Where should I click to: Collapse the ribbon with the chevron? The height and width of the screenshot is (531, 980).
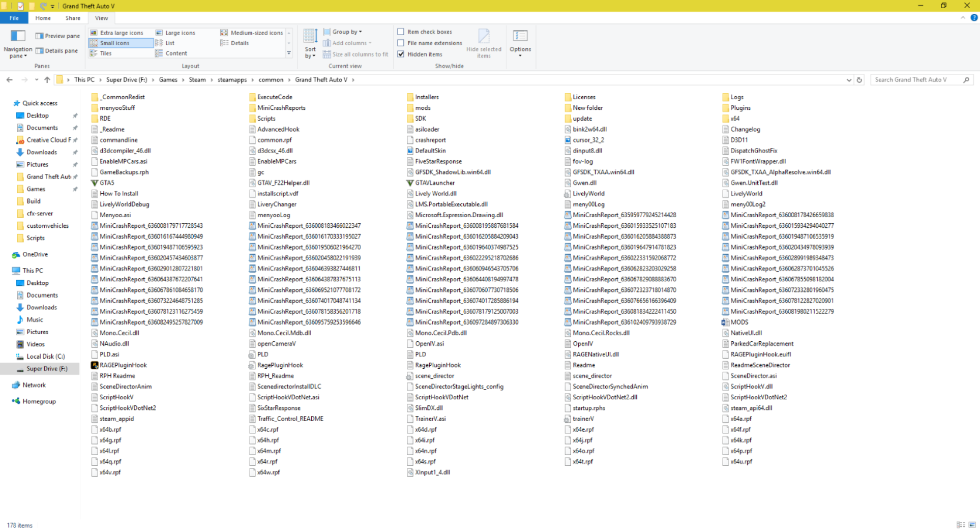963,18
